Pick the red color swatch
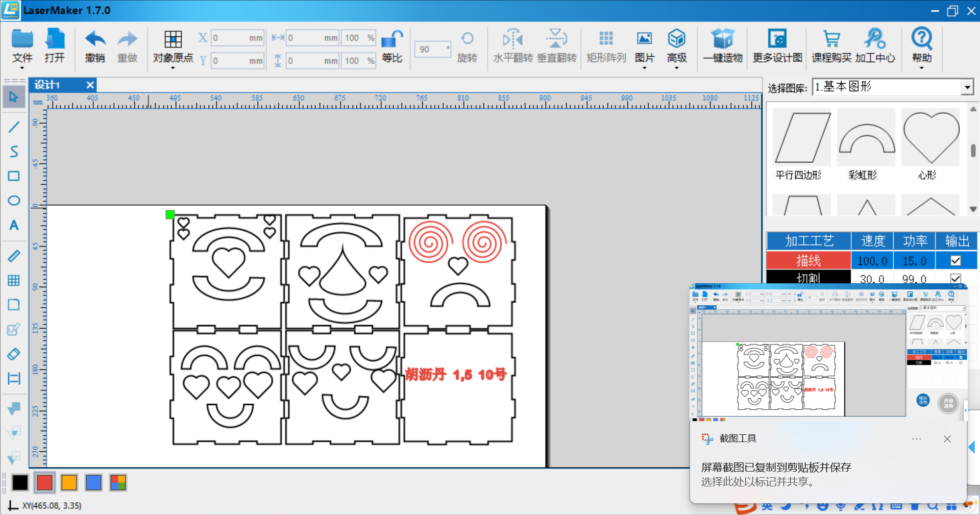 point(45,482)
